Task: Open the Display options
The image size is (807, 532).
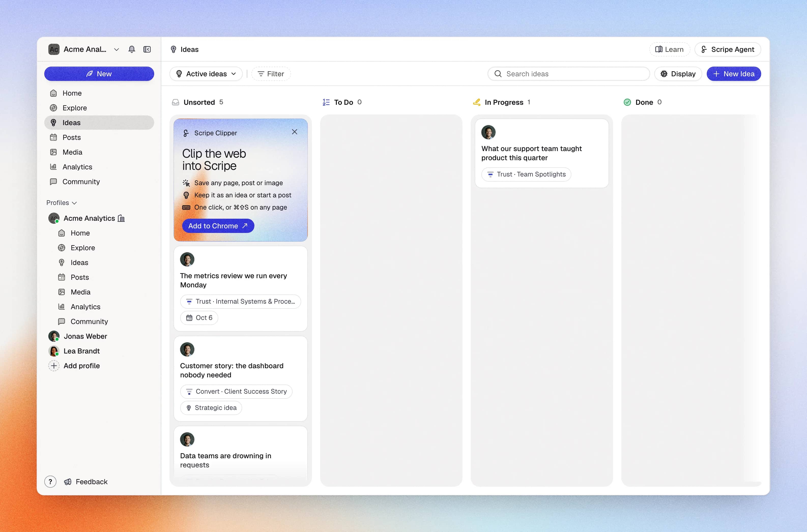Action: [678, 74]
